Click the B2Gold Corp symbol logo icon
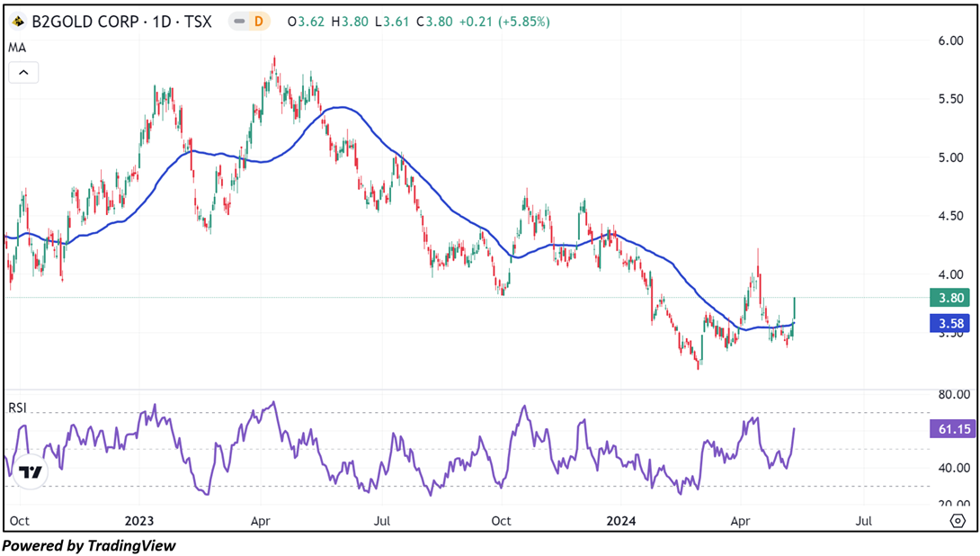Screen dimensions: 980x556 [18, 22]
